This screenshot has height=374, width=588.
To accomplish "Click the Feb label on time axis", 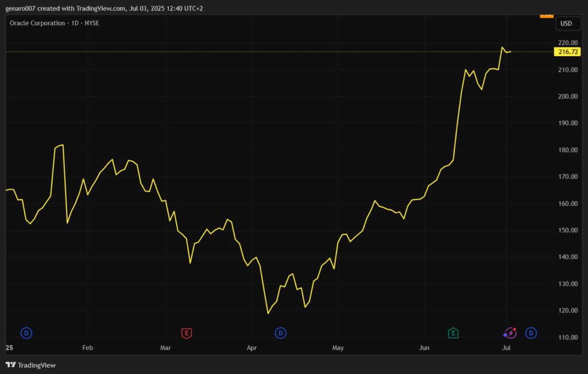I will pyautogui.click(x=87, y=348).
